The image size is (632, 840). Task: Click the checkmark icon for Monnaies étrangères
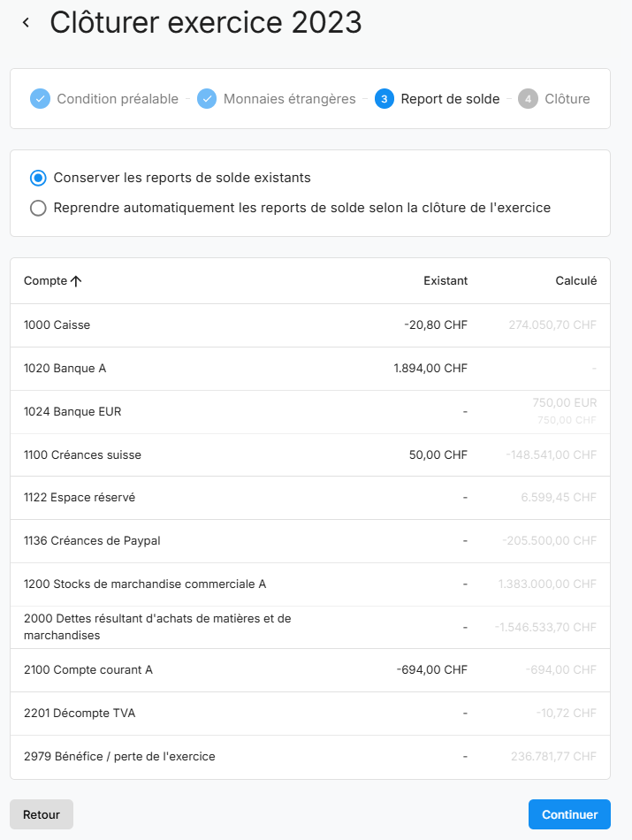pyautogui.click(x=207, y=99)
